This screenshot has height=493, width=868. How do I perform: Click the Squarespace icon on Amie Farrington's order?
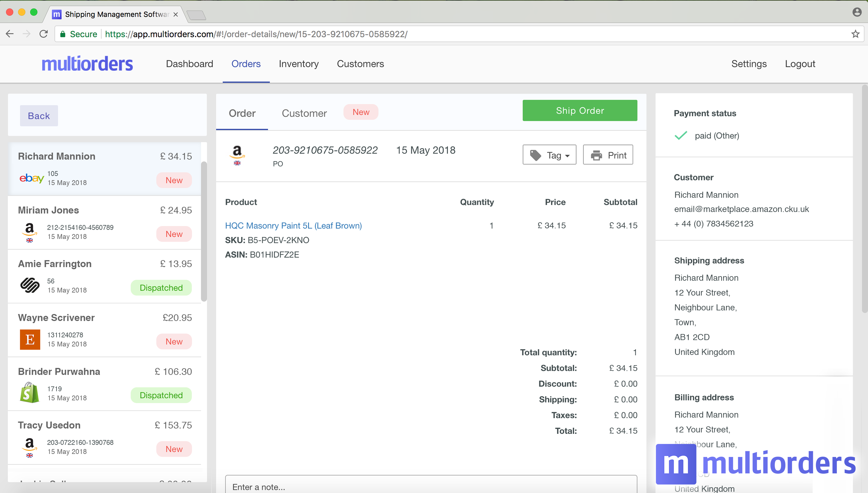pos(30,285)
